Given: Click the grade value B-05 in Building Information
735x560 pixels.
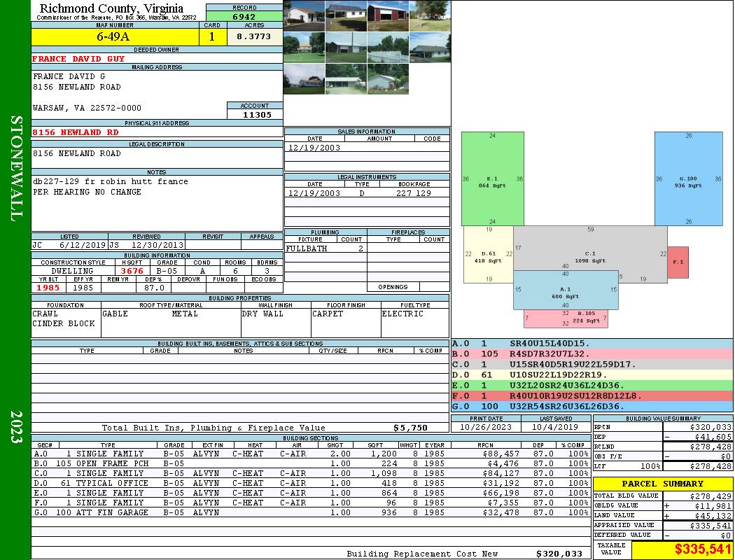Looking at the screenshot, I should (167, 271).
